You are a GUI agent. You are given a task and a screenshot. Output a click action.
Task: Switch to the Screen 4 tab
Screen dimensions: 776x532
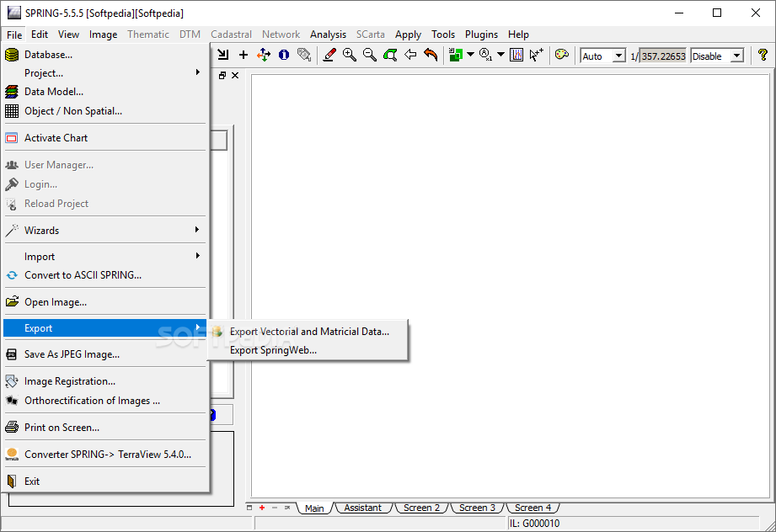pyautogui.click(x=532, y=508)
